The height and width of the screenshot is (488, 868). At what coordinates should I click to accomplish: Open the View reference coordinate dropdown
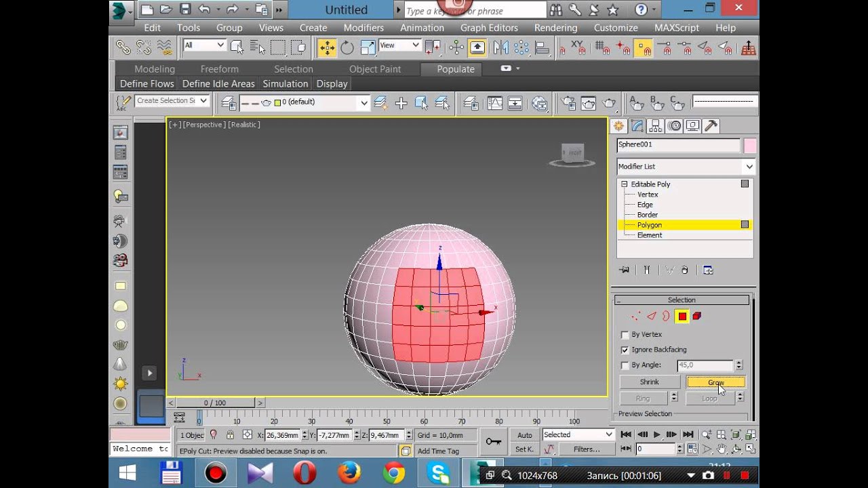point(399,45)
